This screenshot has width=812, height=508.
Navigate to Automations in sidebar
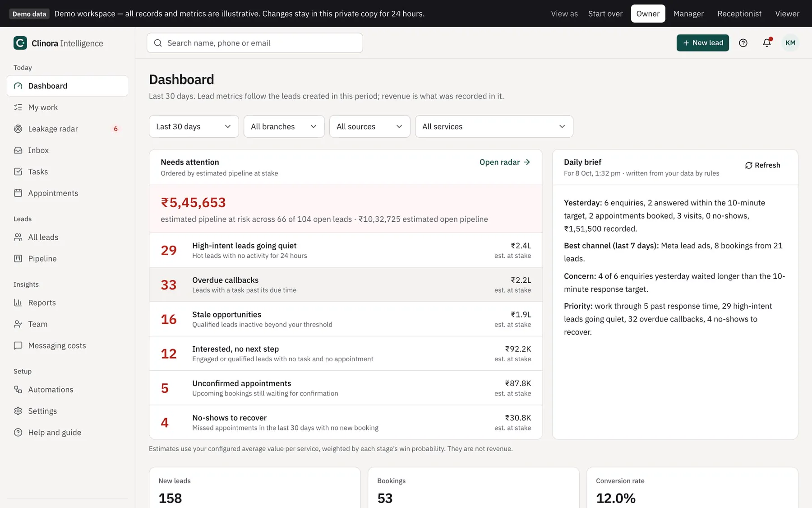[68, 390]
